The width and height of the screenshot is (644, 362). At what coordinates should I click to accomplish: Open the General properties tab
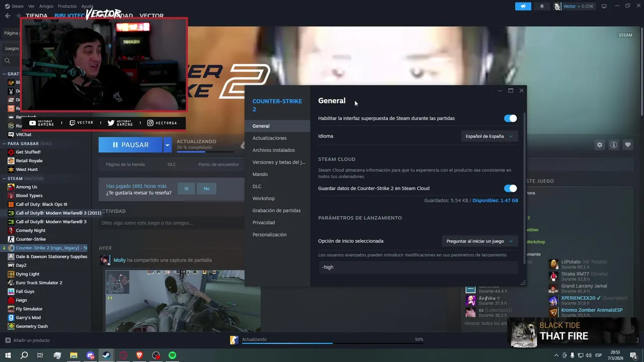[x=277, y=126]
